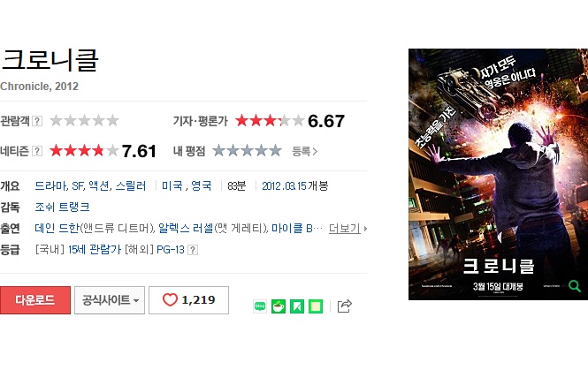The image size is (588, 370).
Task: Click the help icon beside 네티즌
Action: (x=37, y=151)
